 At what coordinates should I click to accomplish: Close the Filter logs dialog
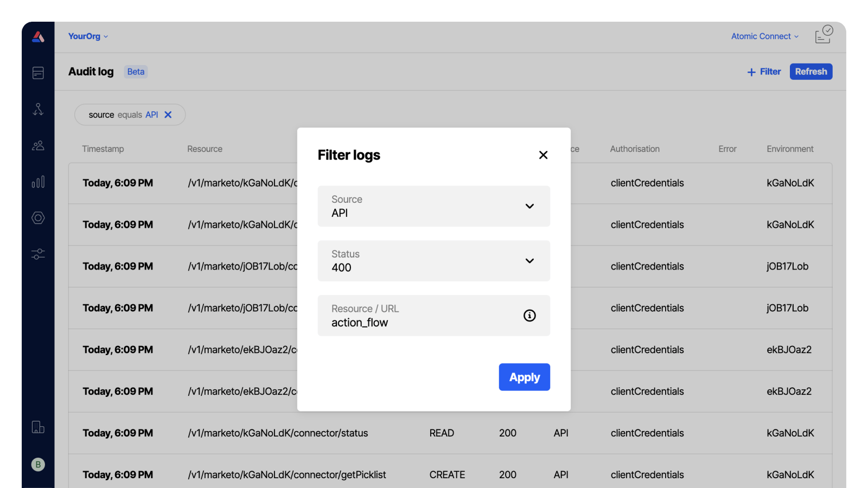543,155
